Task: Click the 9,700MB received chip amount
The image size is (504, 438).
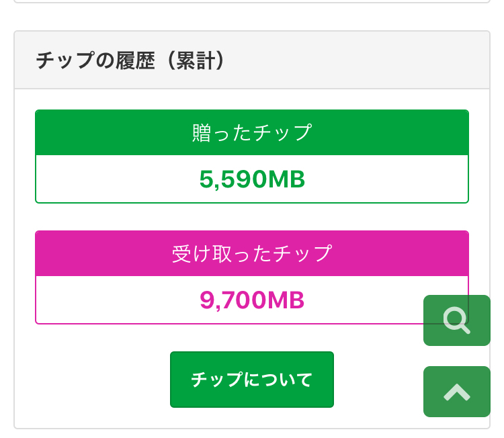Action: 251,300
